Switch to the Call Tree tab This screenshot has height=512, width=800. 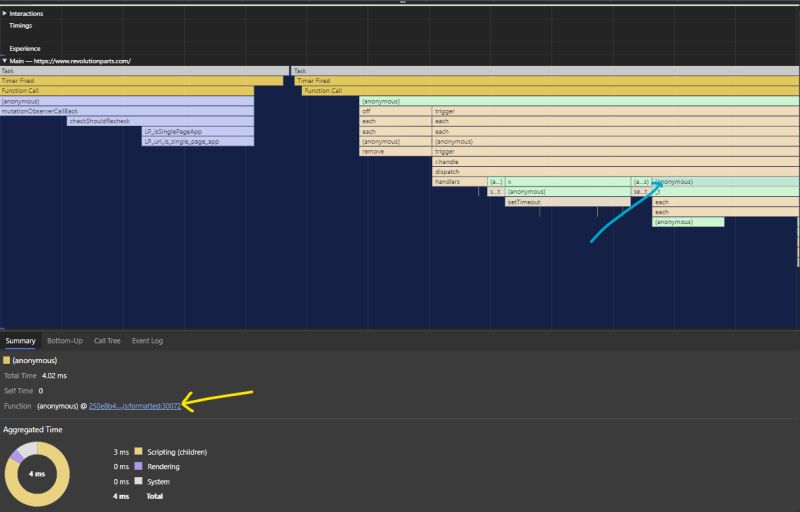point(107,341)
